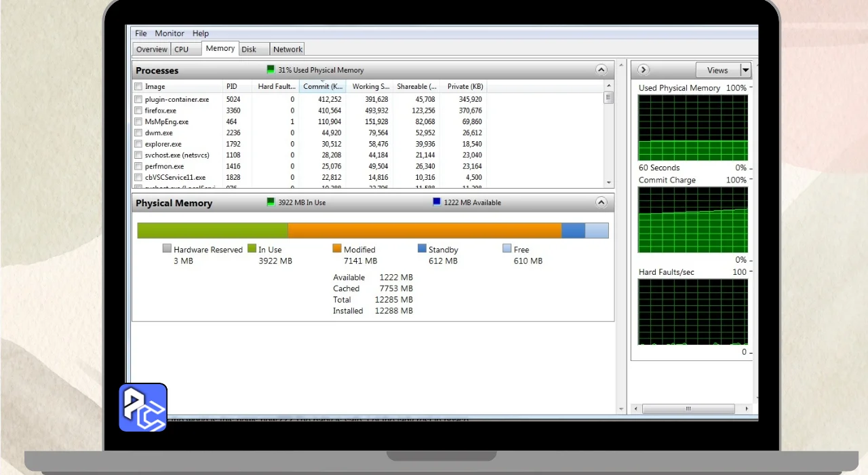868x475 pixels.
Task: Click the Used Physical Memory graph
Action: click(692, 128)
